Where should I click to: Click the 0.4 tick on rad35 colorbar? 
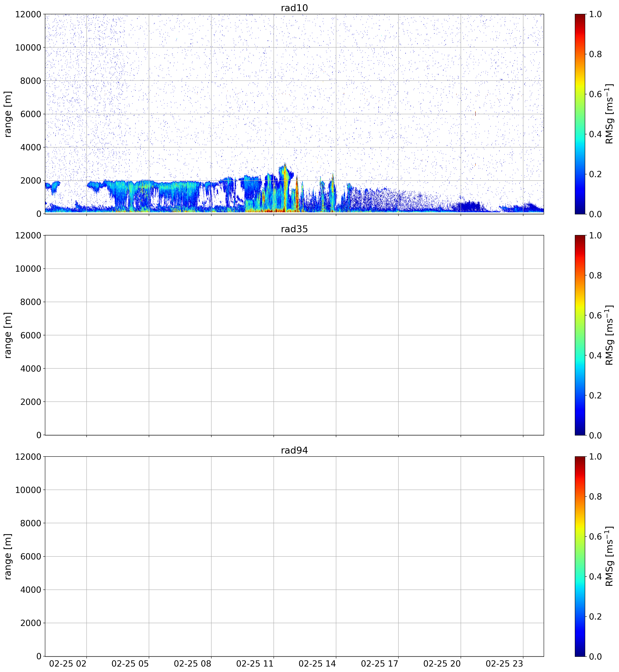click(x=595, y=355)
